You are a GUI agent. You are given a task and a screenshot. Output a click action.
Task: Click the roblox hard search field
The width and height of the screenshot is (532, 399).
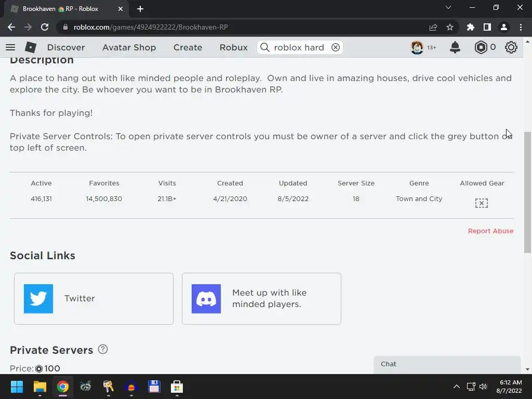click(x=300, y=47)
